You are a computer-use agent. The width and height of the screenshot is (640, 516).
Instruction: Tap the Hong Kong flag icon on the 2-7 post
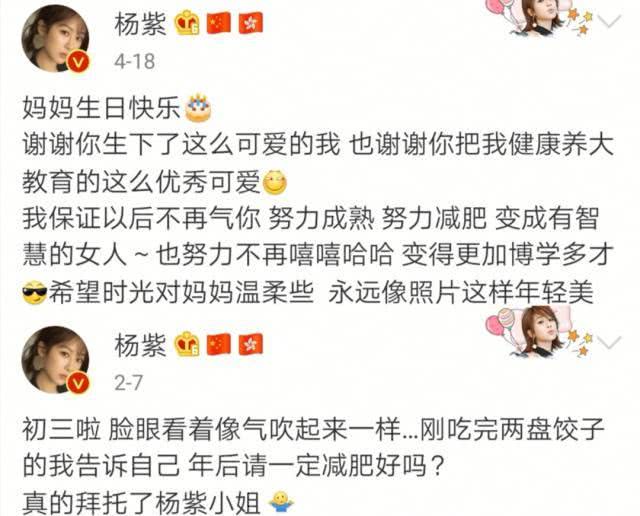pos(251,345)
